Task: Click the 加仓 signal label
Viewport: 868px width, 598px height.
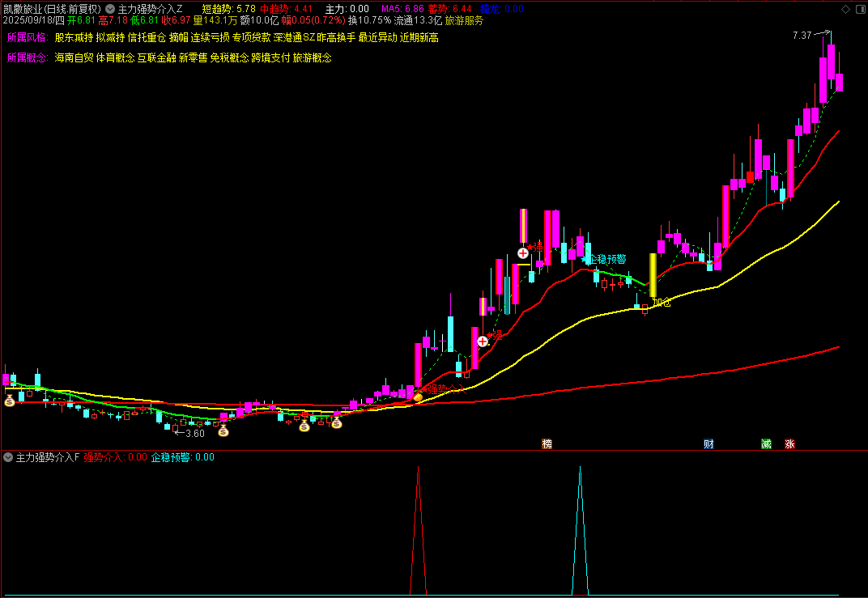Action: (662, 302)
